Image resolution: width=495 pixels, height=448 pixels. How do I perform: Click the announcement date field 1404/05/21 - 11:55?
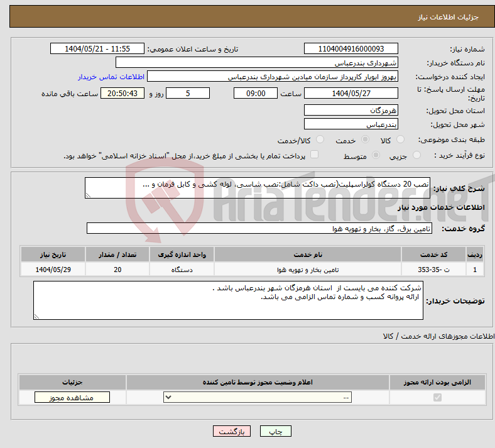[x=97, y=48]
